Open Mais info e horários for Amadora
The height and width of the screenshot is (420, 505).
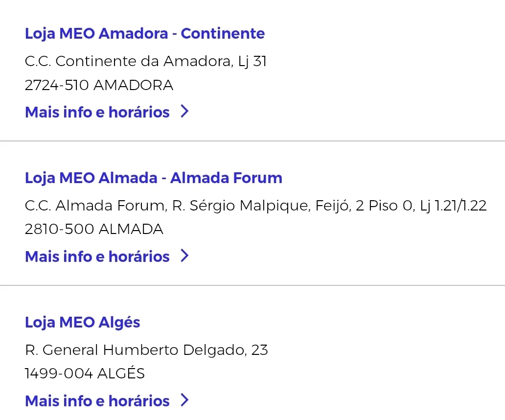(97, 112)
